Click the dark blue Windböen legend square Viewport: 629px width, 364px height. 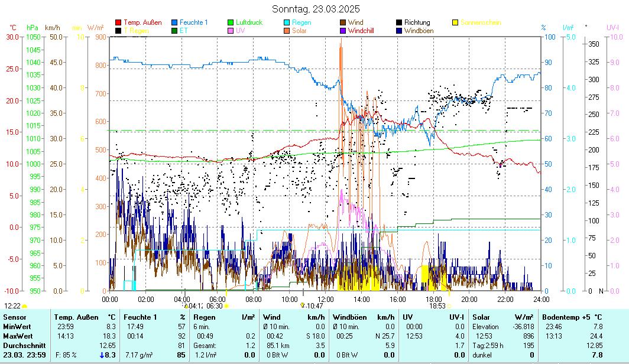[x=400, y=30]
